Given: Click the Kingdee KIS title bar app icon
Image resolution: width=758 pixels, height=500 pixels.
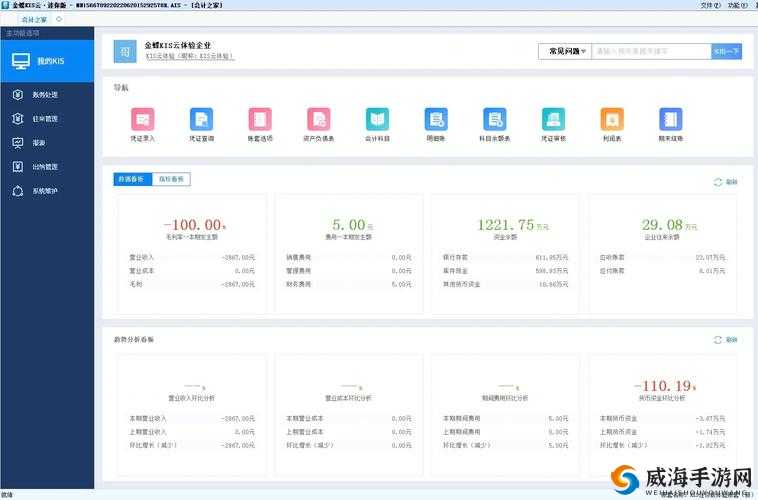Looking at the screenshot, I should pos(5,5).
